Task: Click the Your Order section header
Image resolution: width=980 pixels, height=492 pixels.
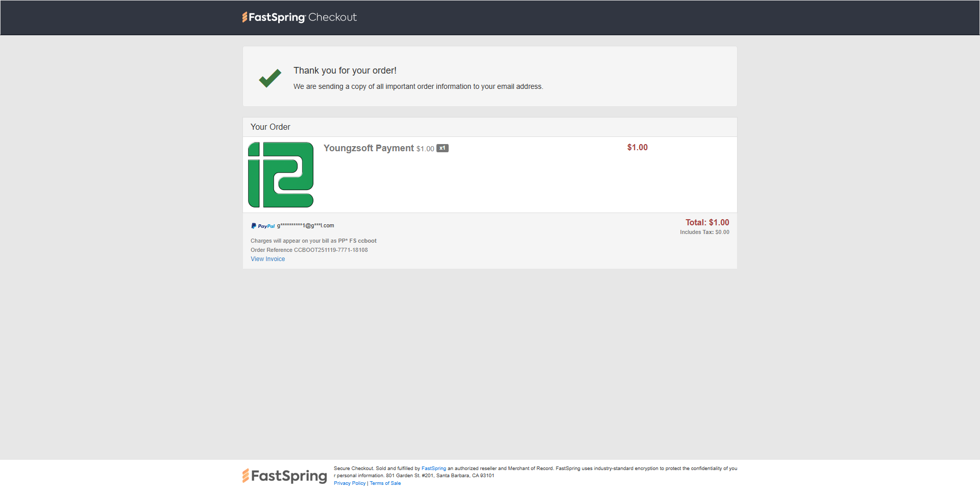Action: pyautogui.click(x=270, y=127)
